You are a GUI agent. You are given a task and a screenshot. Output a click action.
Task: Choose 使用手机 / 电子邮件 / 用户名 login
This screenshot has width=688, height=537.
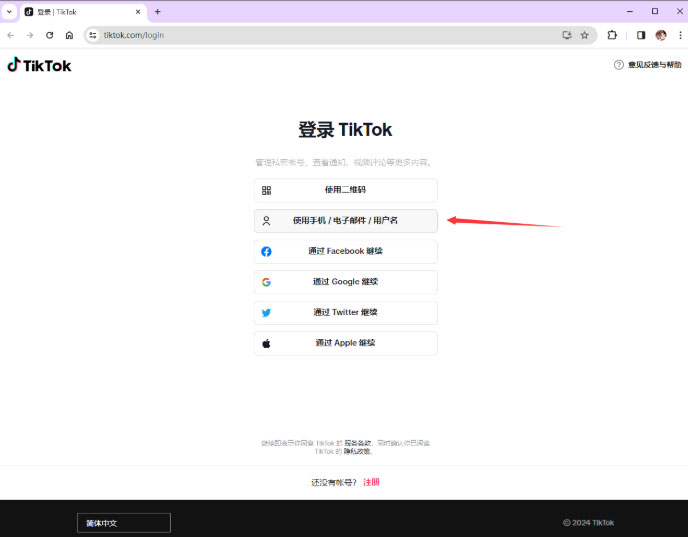346,221
